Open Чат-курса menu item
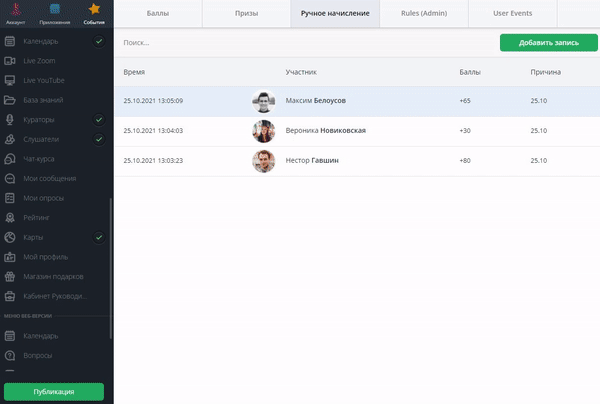 pyautogui.click(x=39, y=159)
